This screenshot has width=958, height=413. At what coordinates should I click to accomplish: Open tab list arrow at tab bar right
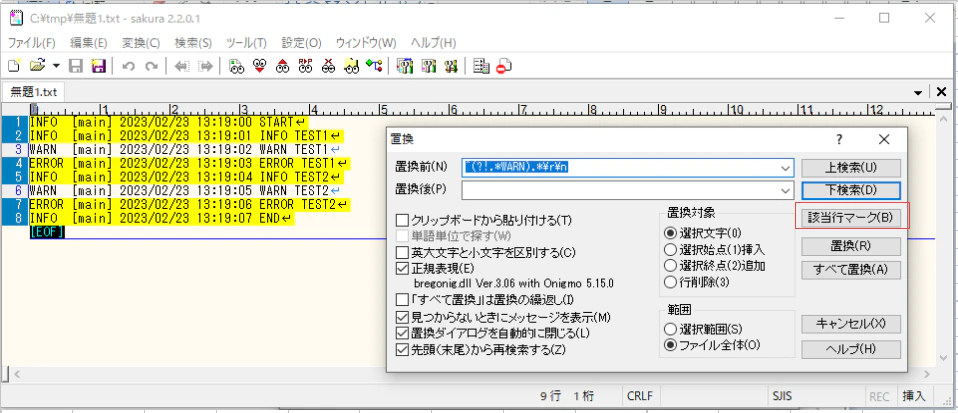click(x=918, y=92)
